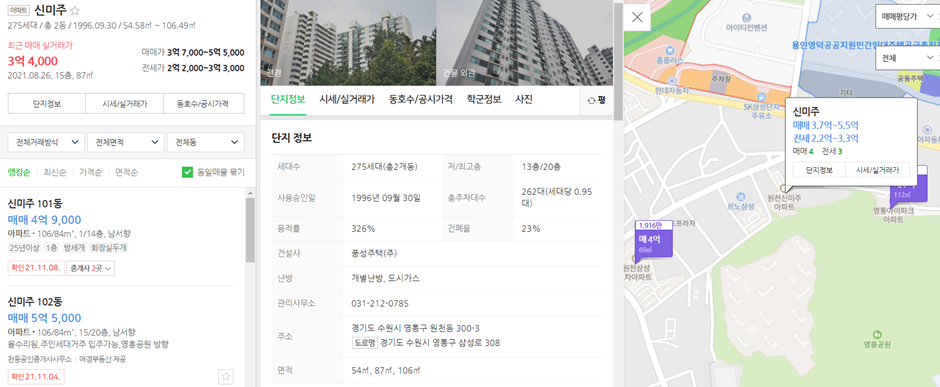Image resolution: width=940 pixels, height=387 pixels.
Task: Click 3억 4,000 recent sale price
Action: pos(33,61)
